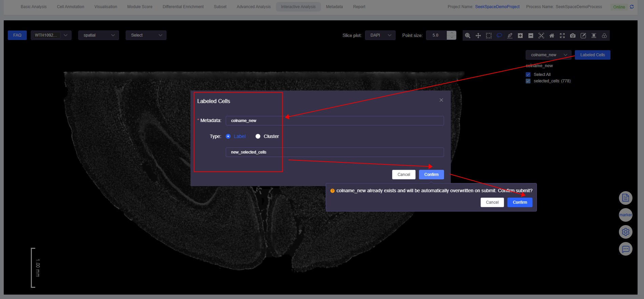The image size is (644, 299).
Task: Reset view with the home icon
Action: [551, 36]
